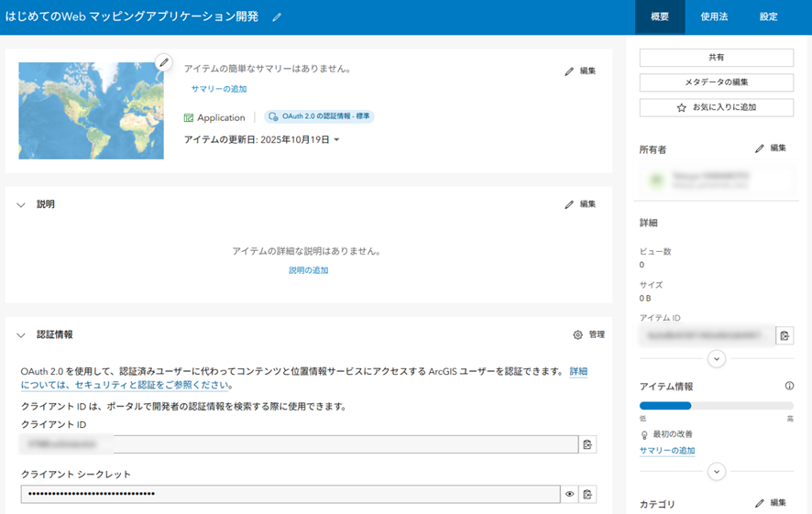
Task: Click the OAuth 2.0 の認証情報 badge
Action: [x=319, y=116]
